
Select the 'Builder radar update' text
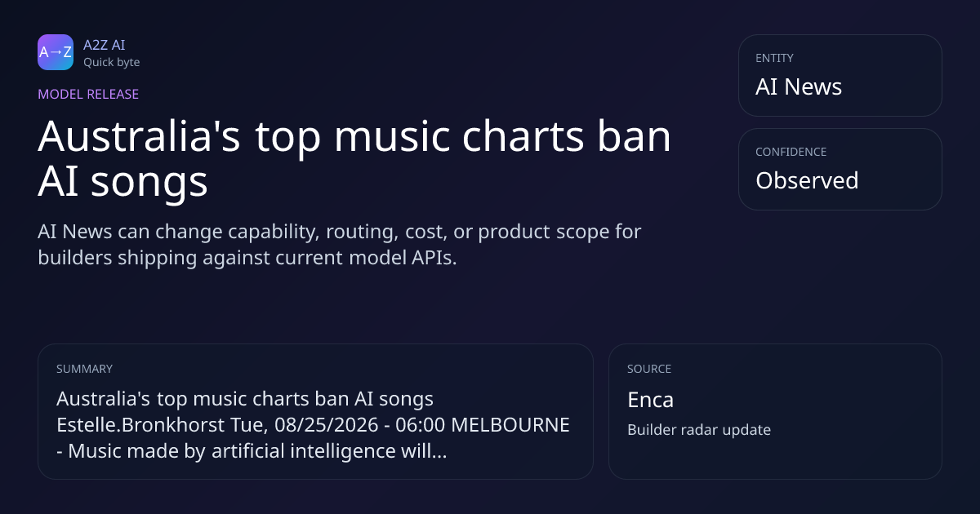click(x=699, y=430)
